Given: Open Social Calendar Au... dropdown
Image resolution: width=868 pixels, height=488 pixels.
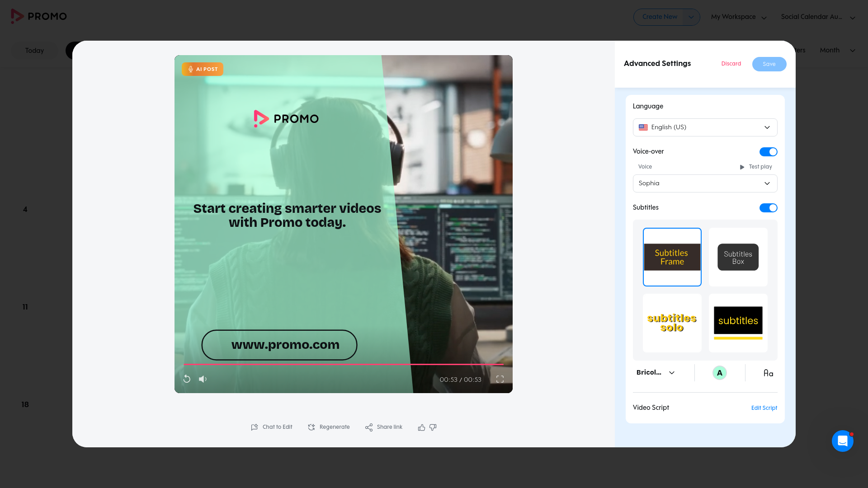Looking at the screenshot, I should click(x=818, y=17).
